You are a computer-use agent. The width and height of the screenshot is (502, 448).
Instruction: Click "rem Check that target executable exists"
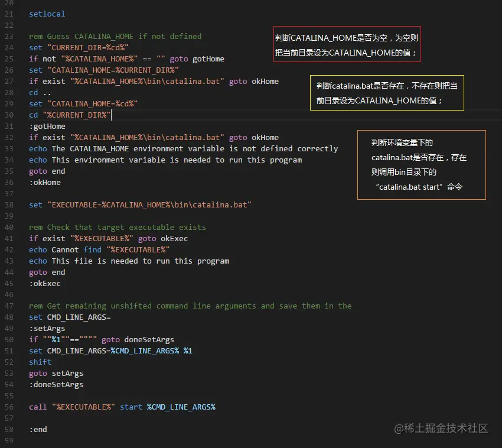(x=117, y=227)
